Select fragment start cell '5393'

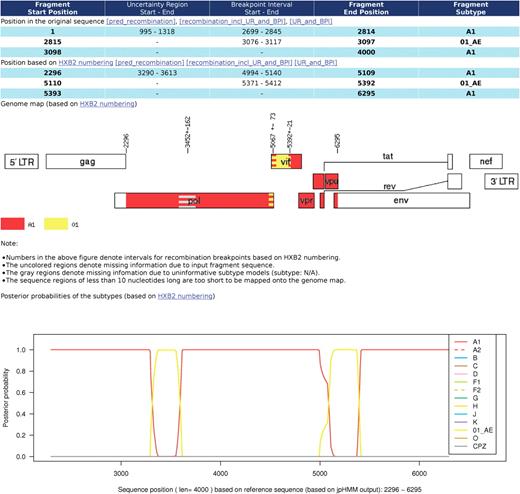(53, 94)
